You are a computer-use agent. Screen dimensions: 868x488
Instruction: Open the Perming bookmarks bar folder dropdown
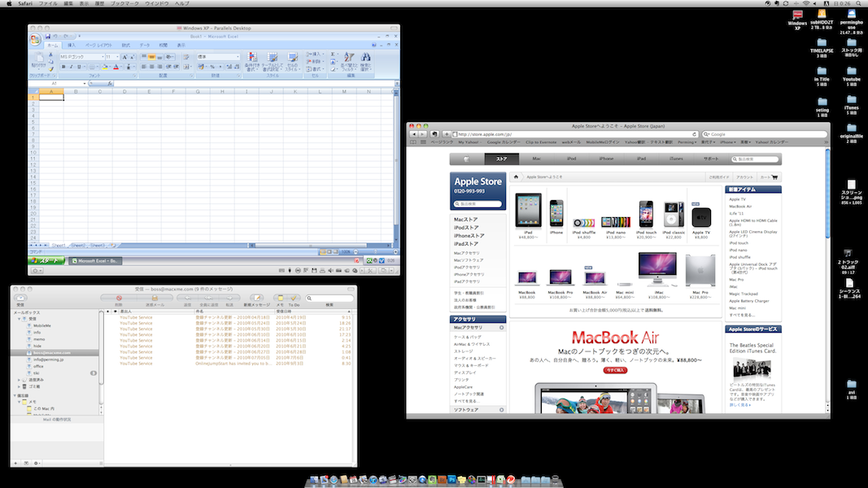pyautogui.click(x=687, y=142)
